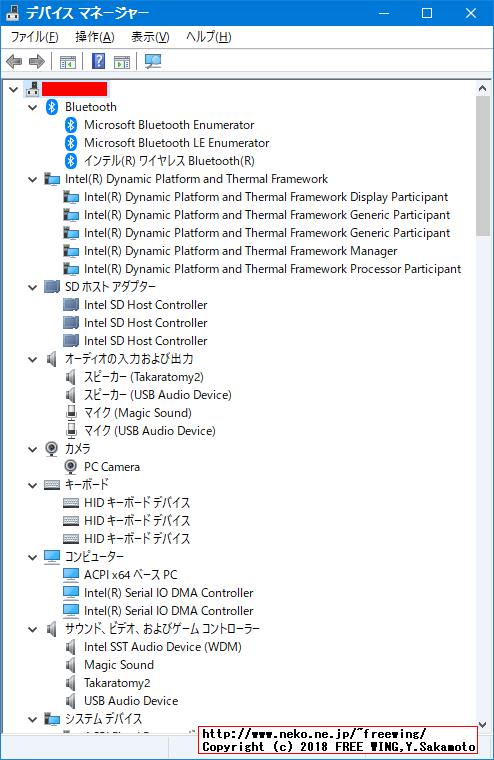Click the システム デバイス category icon

pyautogui.click(x=52, y=719)
